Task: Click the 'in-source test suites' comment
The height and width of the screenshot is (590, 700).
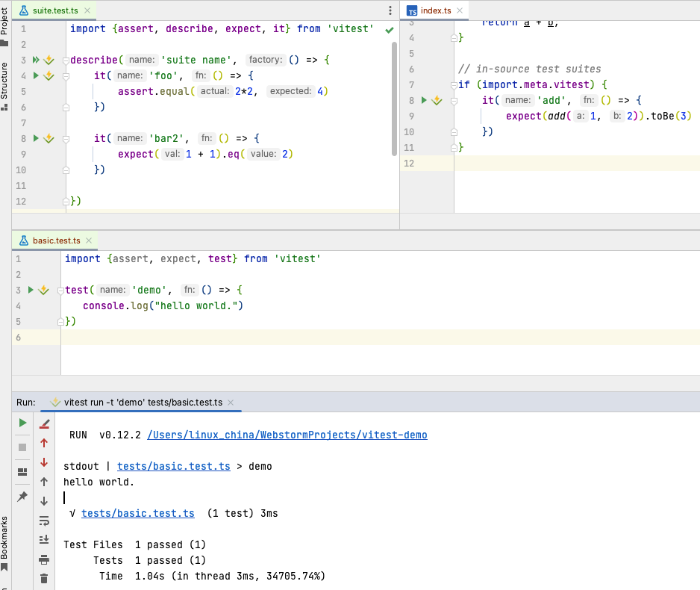Action: point(529,69)
